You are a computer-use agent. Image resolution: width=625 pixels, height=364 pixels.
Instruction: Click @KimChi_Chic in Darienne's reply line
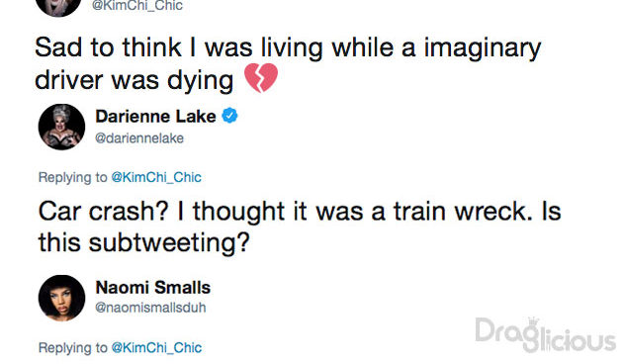[156, 177]
